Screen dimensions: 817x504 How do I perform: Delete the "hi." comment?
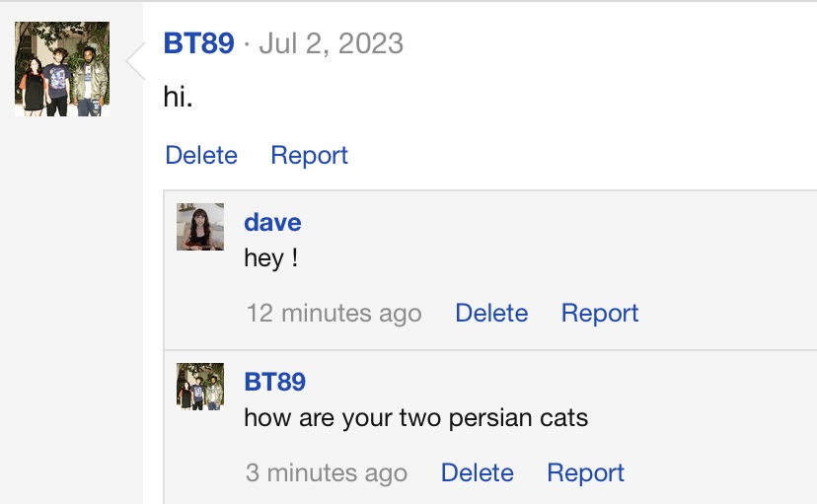coord(201,156)
